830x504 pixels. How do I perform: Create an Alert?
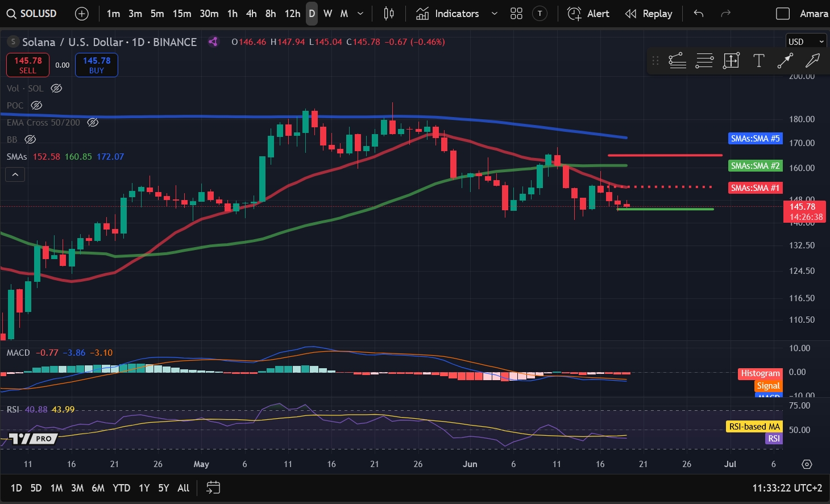[x=588, y=14]
